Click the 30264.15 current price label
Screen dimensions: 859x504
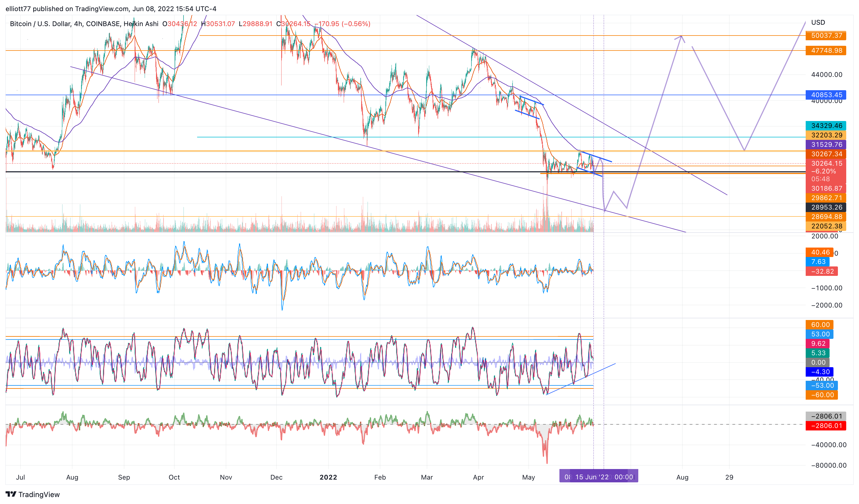[x=826, y=163]
